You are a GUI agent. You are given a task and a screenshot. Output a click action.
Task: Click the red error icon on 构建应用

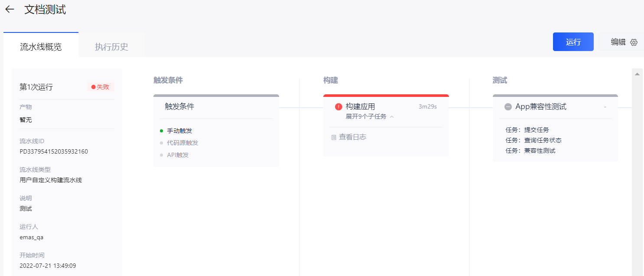[338, 107]
